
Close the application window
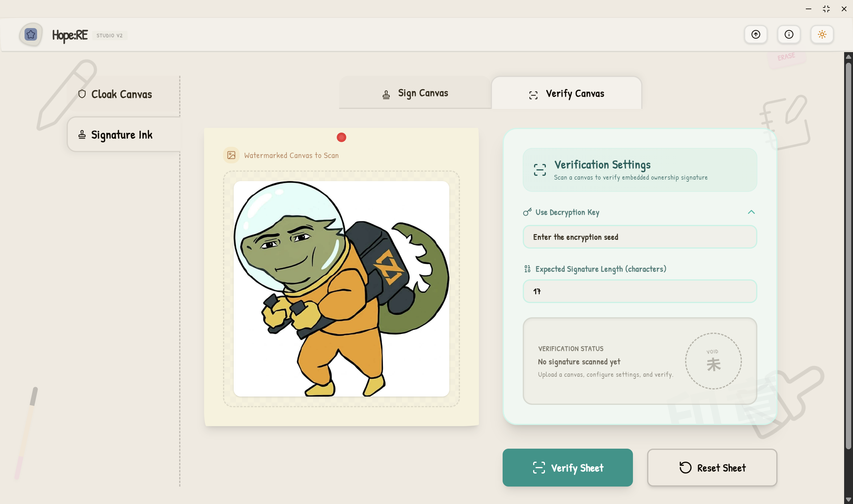click(844, 9)
